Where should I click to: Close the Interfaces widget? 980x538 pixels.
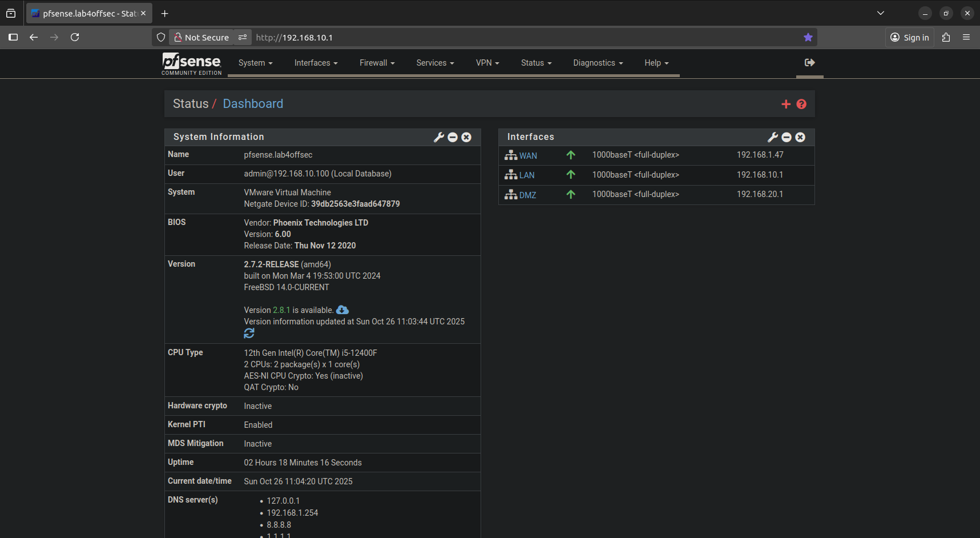[x=800, y=137]
